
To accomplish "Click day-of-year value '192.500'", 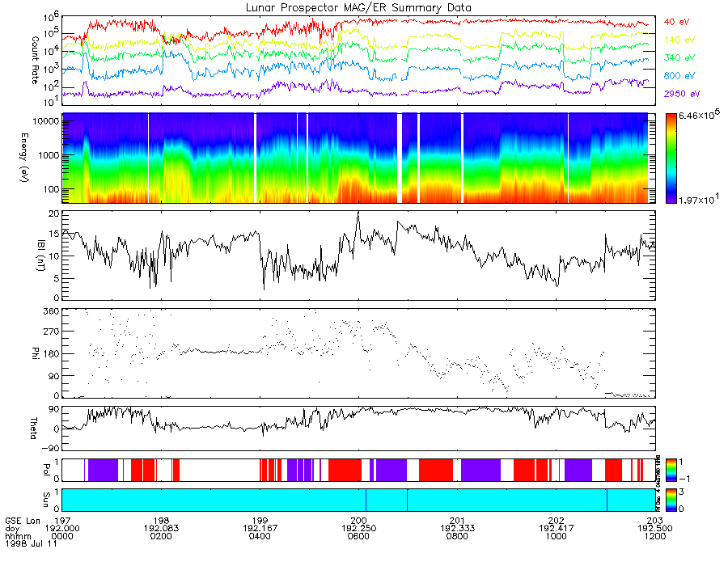I will [x=655, y=529].
